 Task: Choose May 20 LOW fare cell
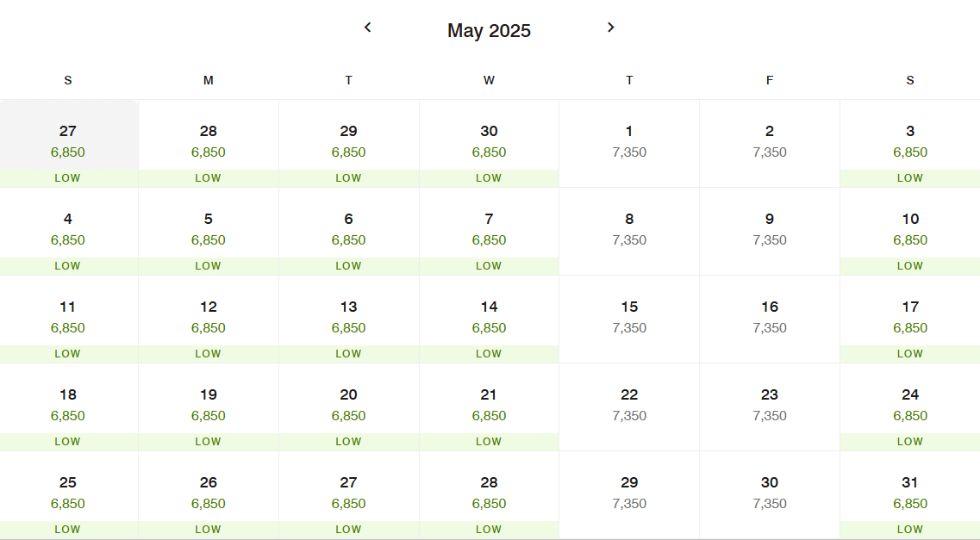[349, 407]
